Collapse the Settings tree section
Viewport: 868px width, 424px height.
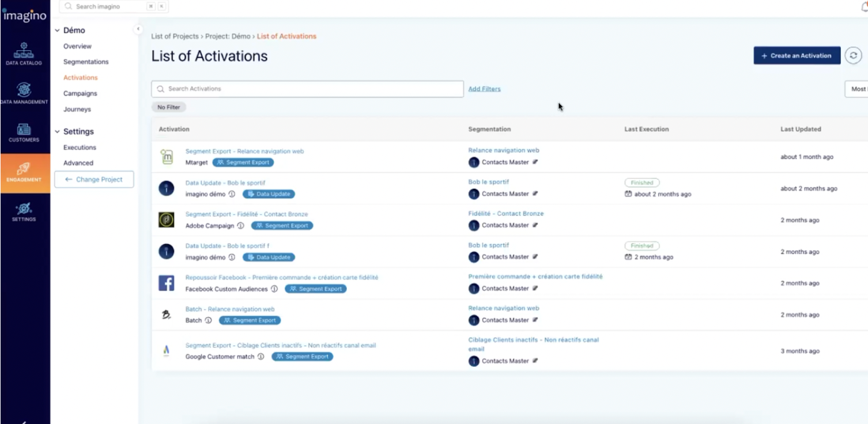coord(57,132)
